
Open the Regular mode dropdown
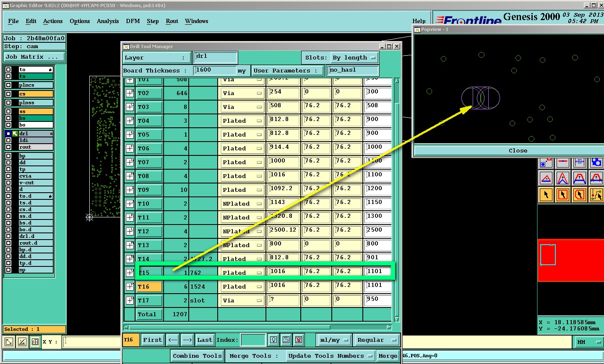coord(377,340)
